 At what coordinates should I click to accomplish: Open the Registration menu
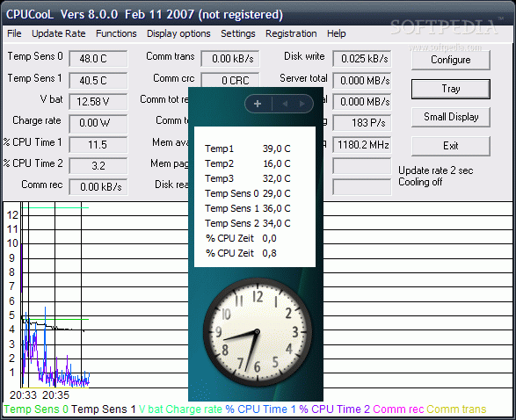coord(291,33)
